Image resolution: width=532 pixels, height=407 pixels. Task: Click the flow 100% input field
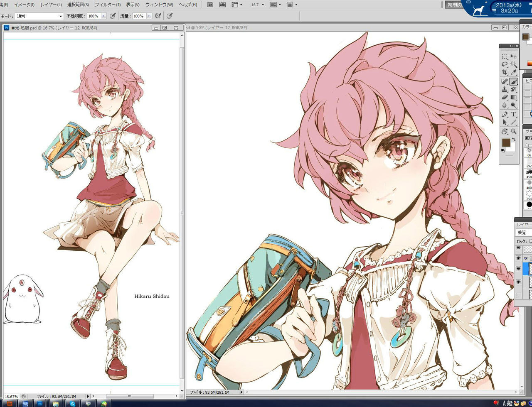(x=139, y=16)
